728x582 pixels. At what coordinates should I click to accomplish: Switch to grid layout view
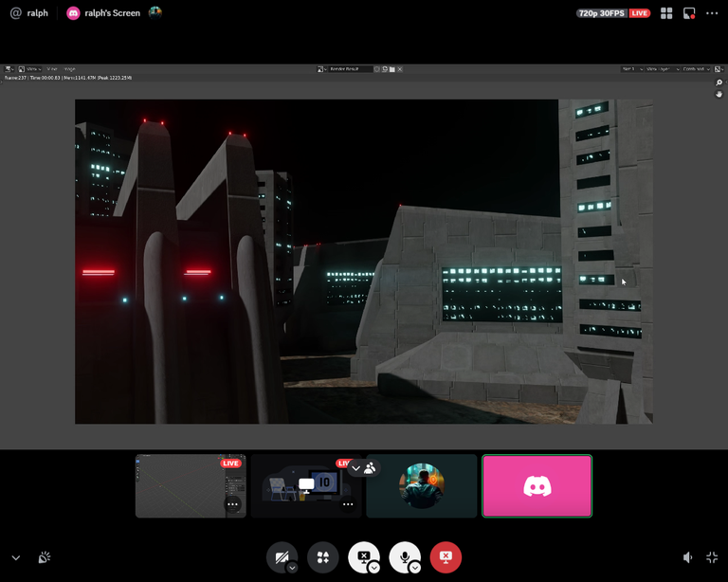[x=666, y=13]
